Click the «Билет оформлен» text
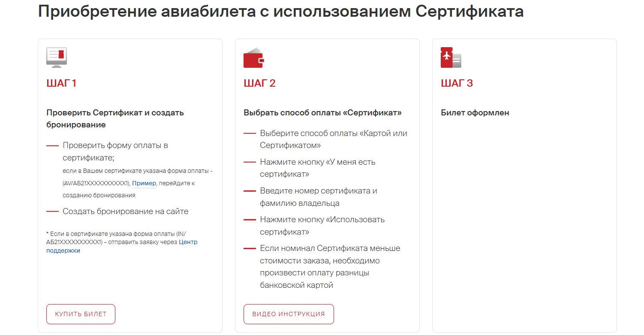The height and width of the screenshot is (335, 644). [x=475, y=113]
